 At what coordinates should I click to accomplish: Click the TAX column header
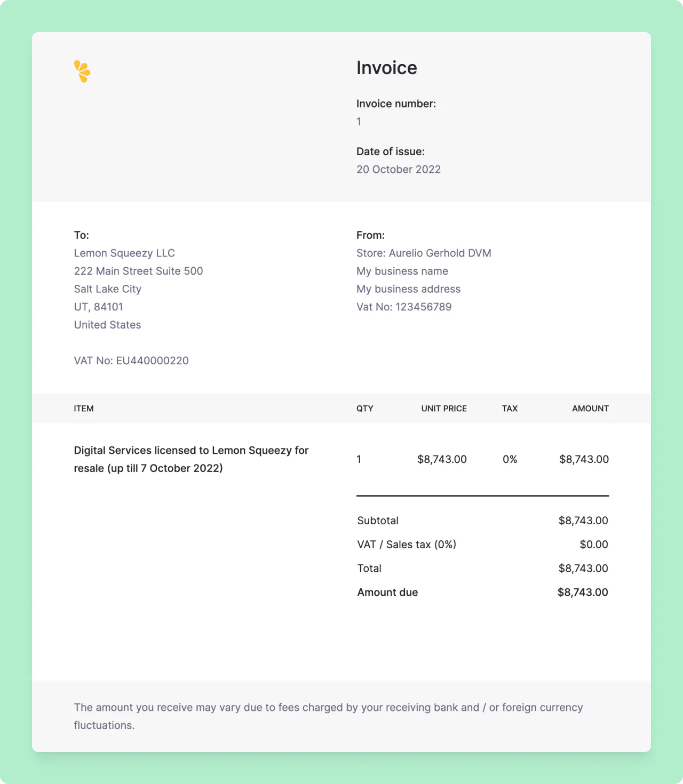click(510, 409)
